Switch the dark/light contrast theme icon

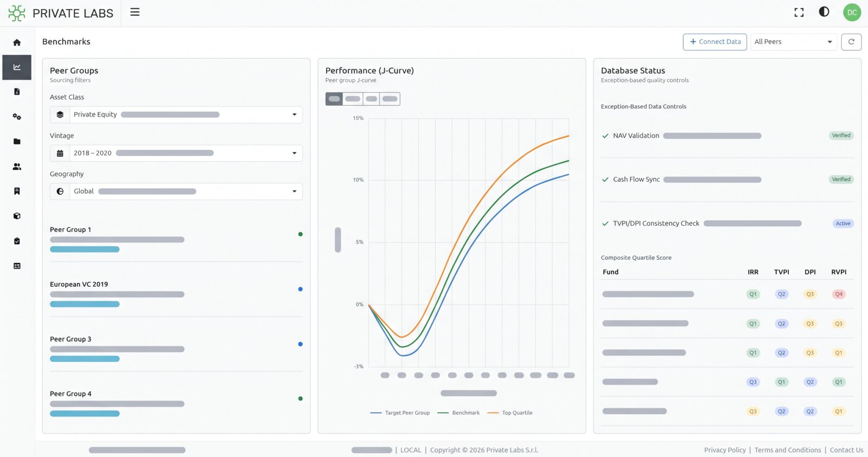pos(824,12)
